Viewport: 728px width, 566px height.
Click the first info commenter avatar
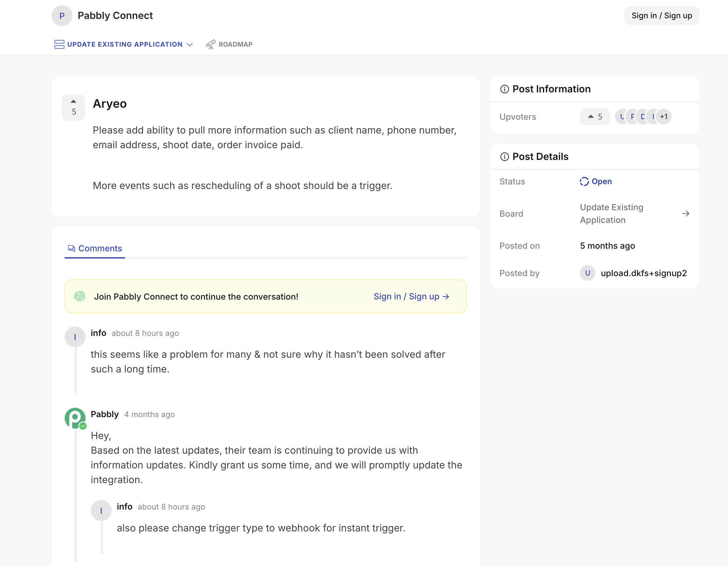pos(75,337)
